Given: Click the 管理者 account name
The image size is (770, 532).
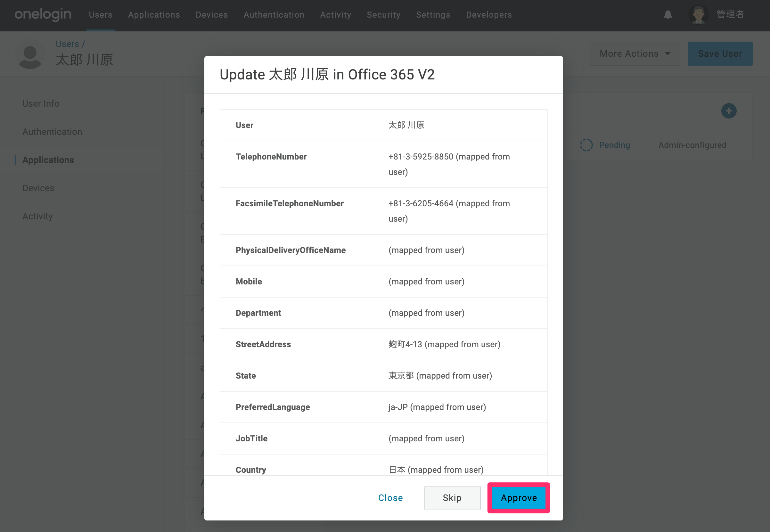Looking at the screenshot, I should click(730, 15).
